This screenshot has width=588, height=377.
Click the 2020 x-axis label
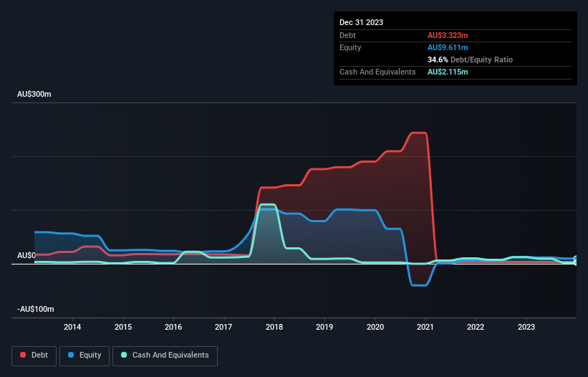pos(375,327)
